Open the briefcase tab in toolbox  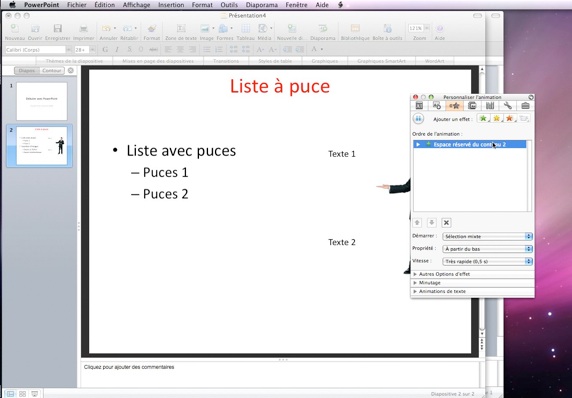[x=525, y=106]
